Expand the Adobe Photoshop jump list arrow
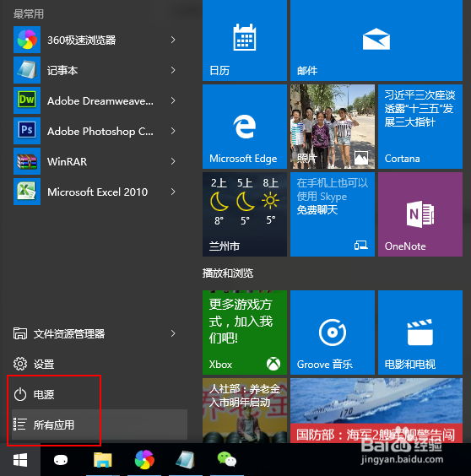Image resolution: width=471 pixels, height=476 pixels. (x=173, y=131)
